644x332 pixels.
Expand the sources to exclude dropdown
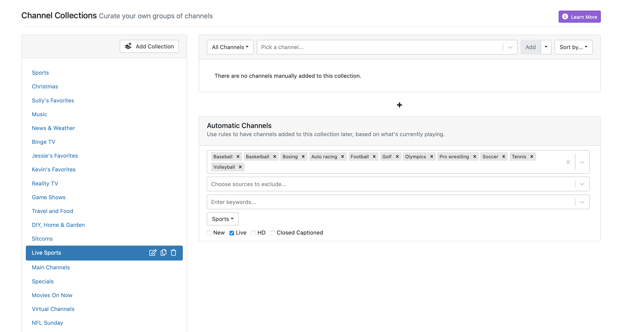582,184
